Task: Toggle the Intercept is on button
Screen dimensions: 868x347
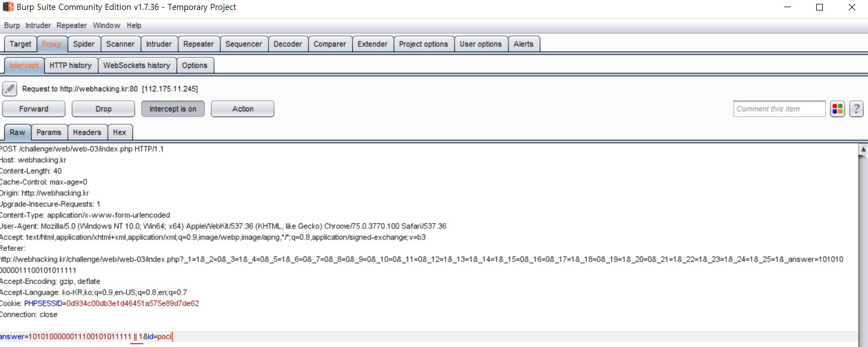Action: (x=173, y=109)
